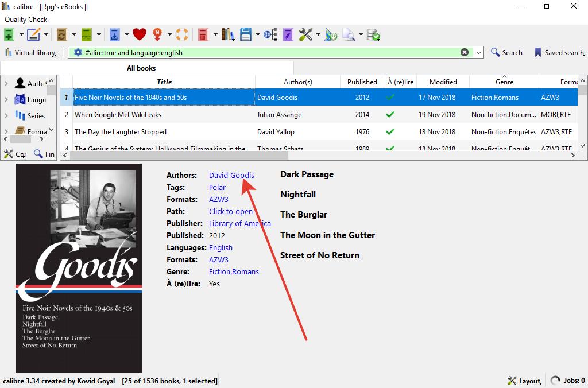Click the Quality Check database icon

coord(373,35)
